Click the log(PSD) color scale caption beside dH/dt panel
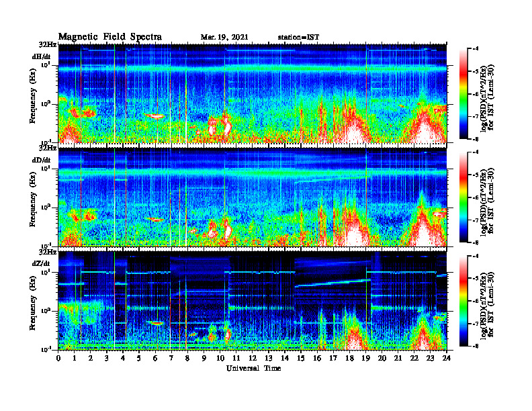This screenshot has width=532, height=411. coord(487,98)
